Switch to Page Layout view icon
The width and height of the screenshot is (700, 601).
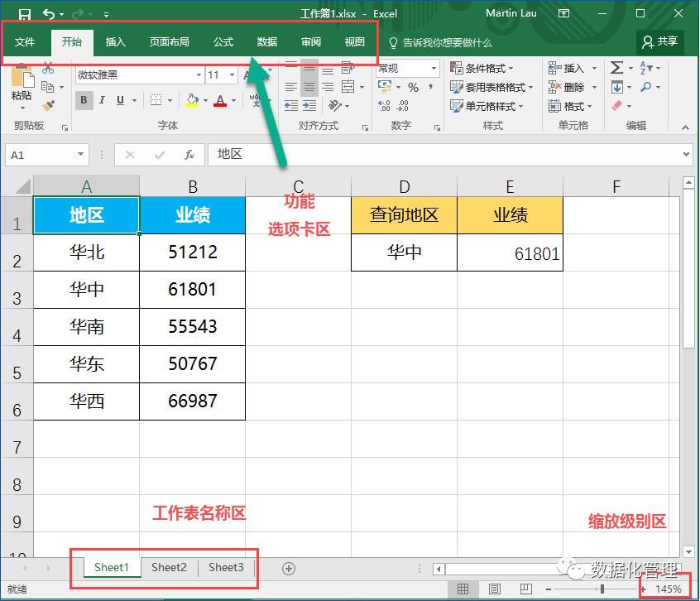(494, 589)
